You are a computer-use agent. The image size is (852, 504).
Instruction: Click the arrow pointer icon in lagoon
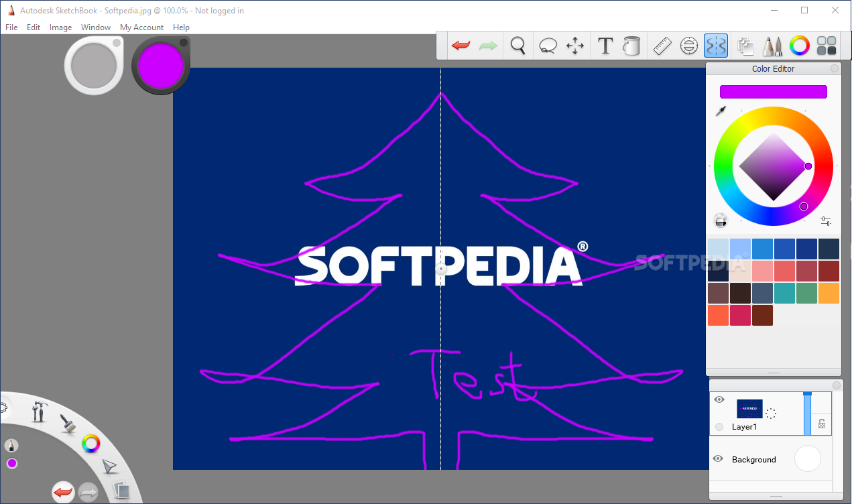click(x=109, y=466)
